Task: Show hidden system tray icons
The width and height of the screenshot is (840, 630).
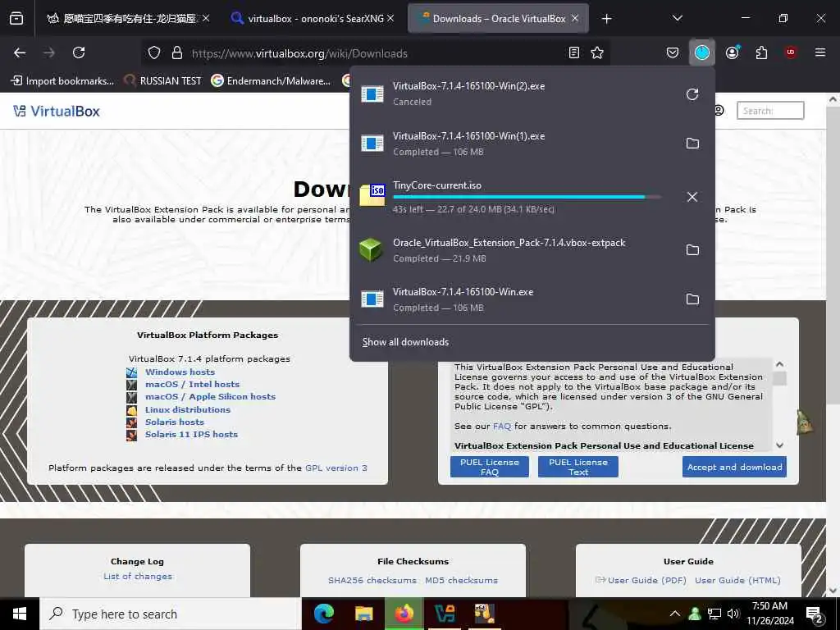Action: coord(675,614)
